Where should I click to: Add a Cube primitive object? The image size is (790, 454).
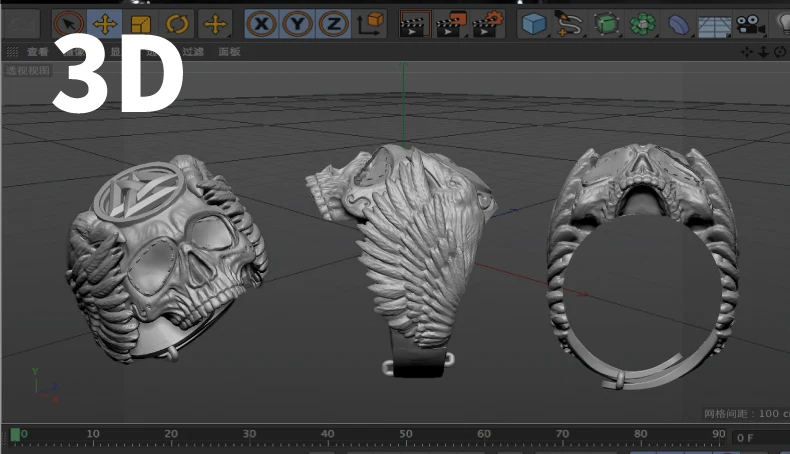[x=534, y=24]
